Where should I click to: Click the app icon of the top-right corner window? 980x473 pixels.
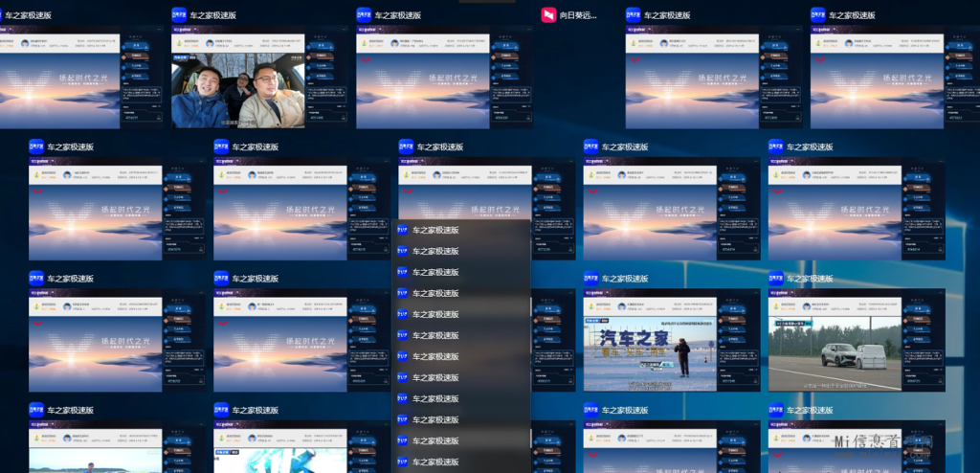pyautogui.click(x=818, y=15)
